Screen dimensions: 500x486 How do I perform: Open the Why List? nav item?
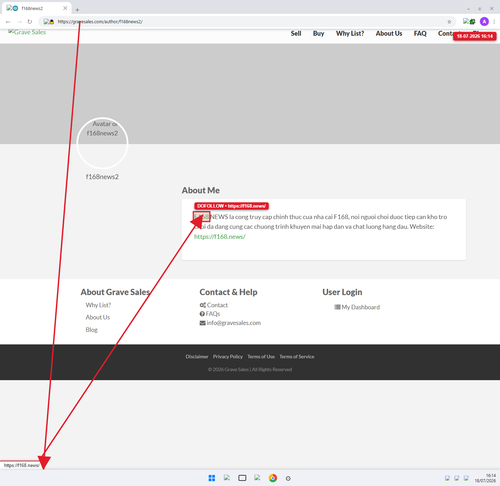tap(350, 34)
